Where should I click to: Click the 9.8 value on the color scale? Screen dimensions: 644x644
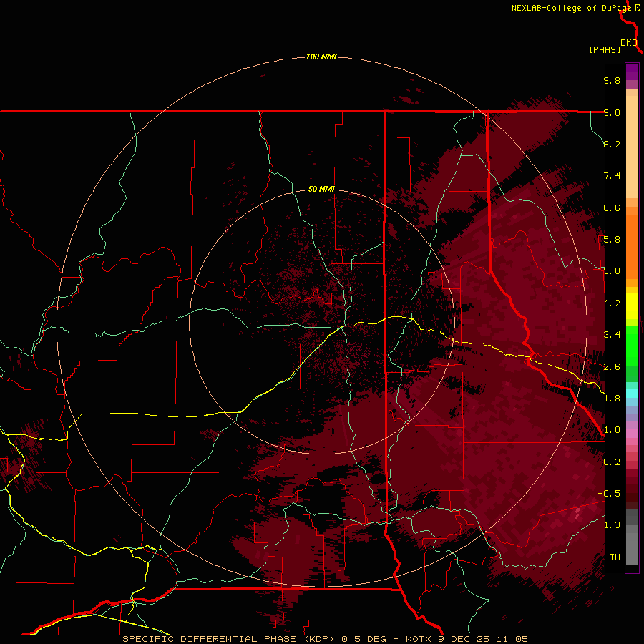[x=612, y=80]
